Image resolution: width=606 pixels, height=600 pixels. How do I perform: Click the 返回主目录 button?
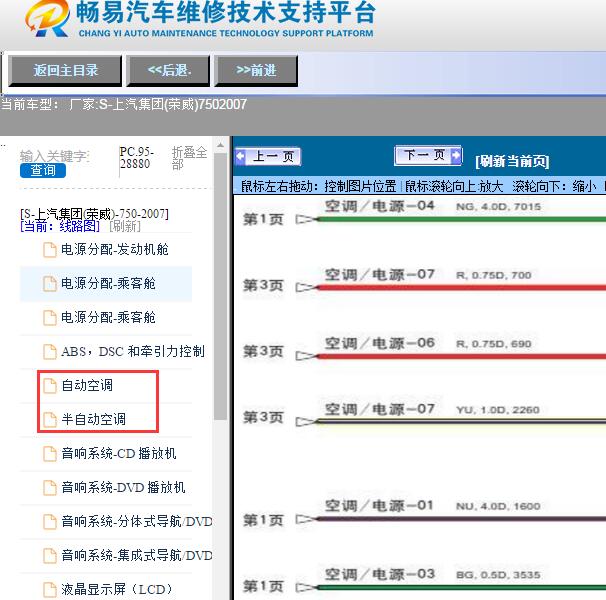click(65, 70)
